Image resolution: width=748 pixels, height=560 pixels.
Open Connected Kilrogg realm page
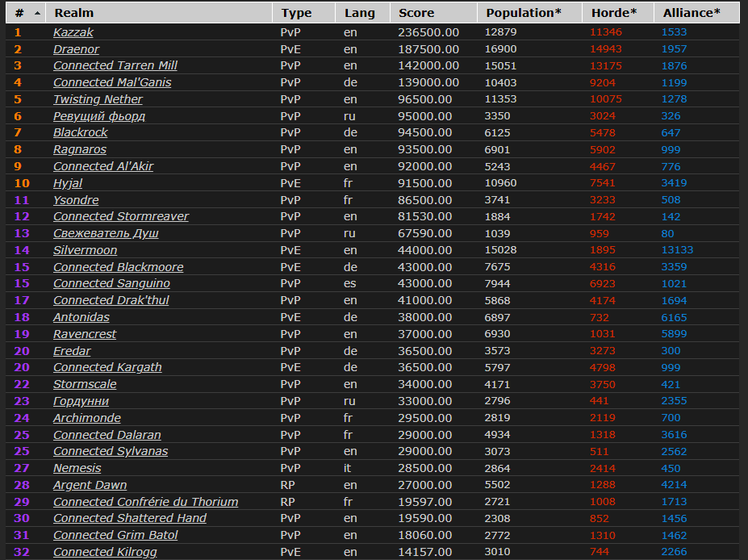point(105,552)
